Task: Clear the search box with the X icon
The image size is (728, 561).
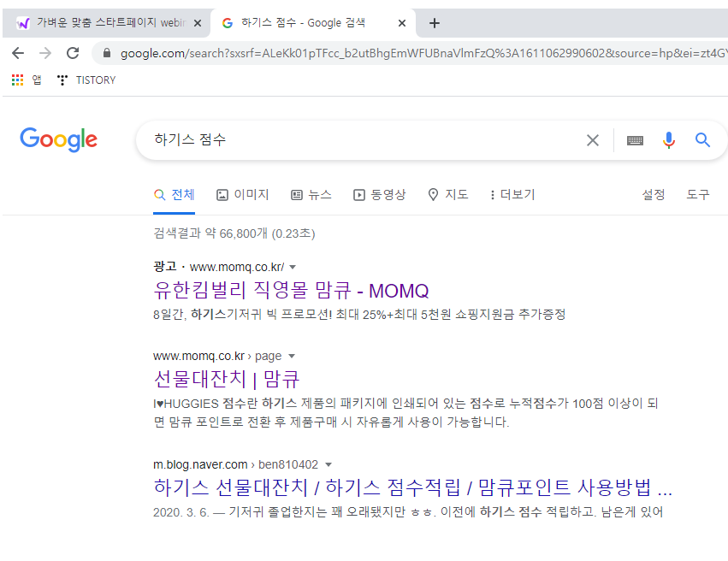Action: pos(593,139)
